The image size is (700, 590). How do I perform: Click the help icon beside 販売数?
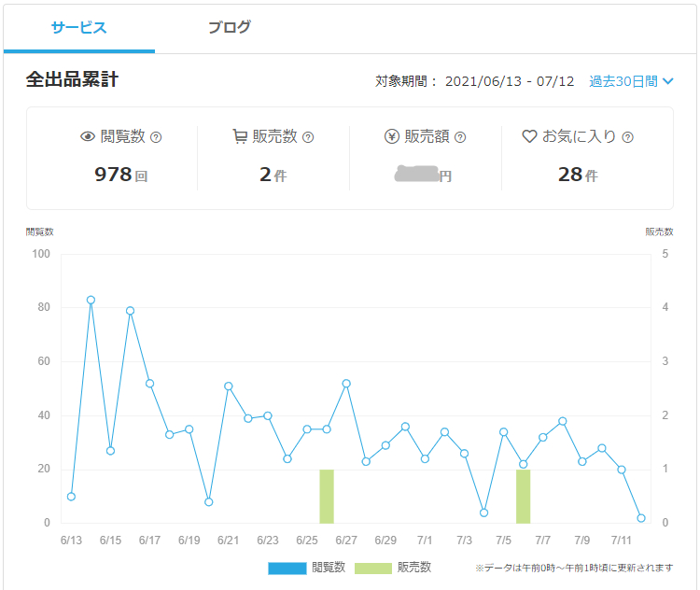point(308,137)
